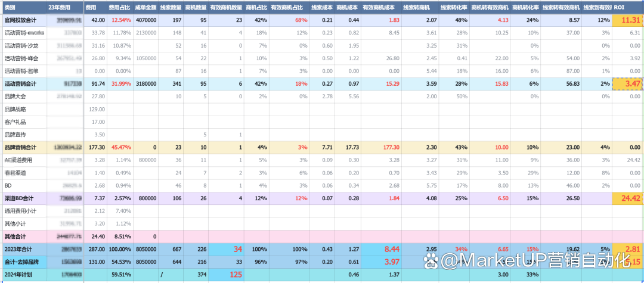Select the 费用占比 column header
This screenshot has width=644, height=283.
click(119, 8)
